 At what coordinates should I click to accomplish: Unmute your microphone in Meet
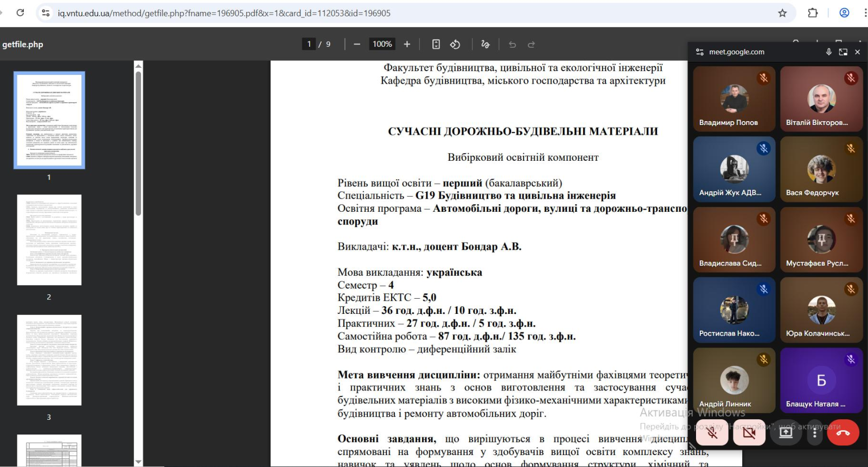712,433
